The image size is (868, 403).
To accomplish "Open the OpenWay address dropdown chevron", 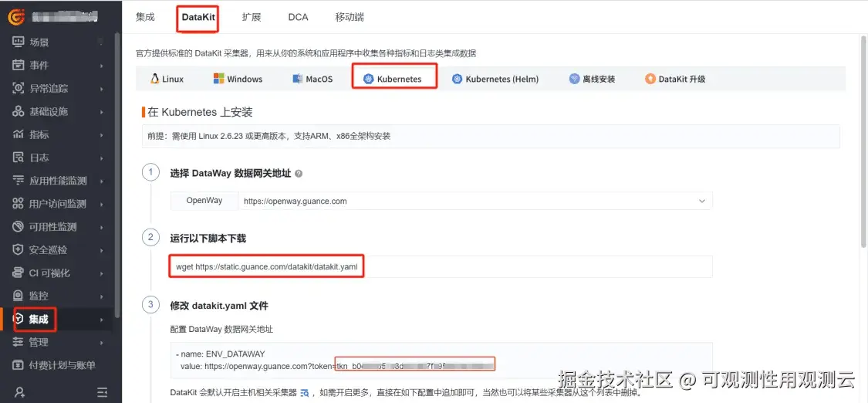I will point(702,201).
